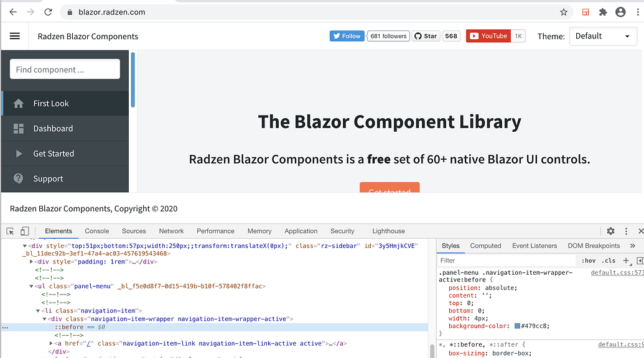This screenshot has height=358, width=644.
Task: Reload the page with the refresh icon
Action: pos(48,12)
